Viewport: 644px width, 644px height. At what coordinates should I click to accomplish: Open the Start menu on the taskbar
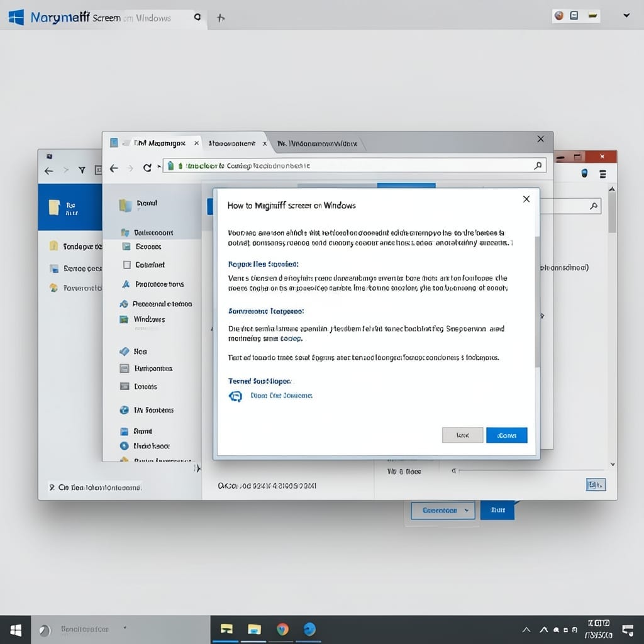click(16, 630)
